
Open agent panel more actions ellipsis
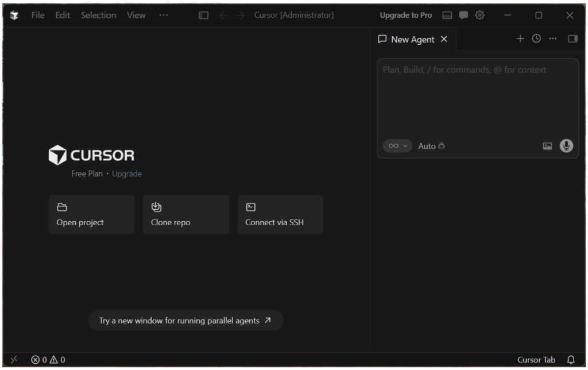553,38
